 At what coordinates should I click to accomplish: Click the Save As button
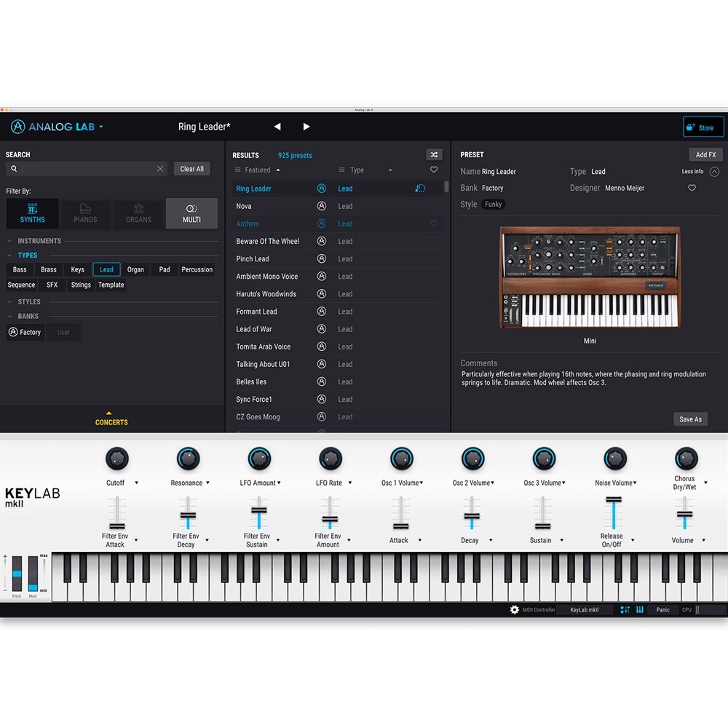pyautogui.click(x=690, y=419)
